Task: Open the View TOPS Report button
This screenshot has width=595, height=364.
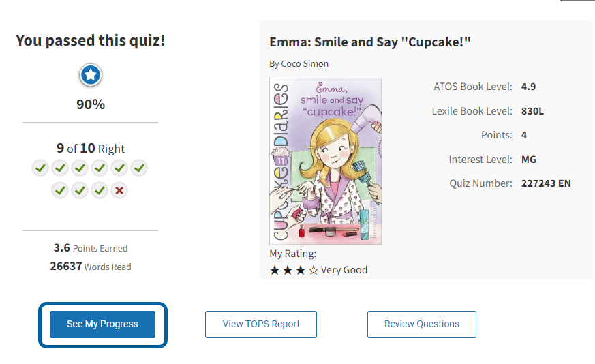Action: pos(261,324)
